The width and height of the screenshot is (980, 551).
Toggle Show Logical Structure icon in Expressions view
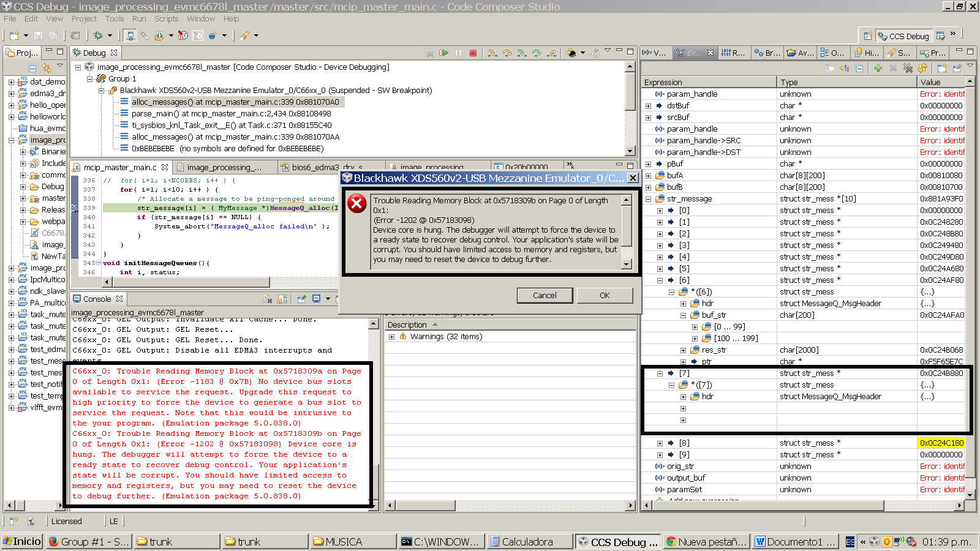[844, 68]
